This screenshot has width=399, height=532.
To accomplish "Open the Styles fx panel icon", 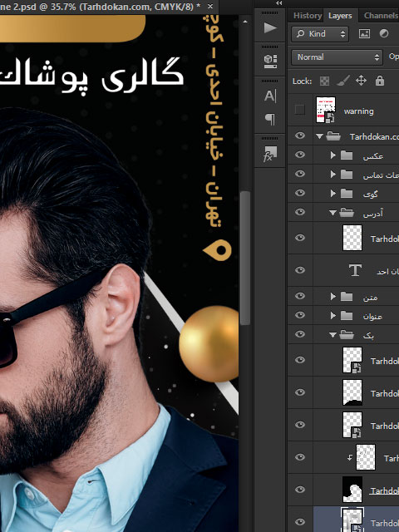I will click(x=270, y=154).
